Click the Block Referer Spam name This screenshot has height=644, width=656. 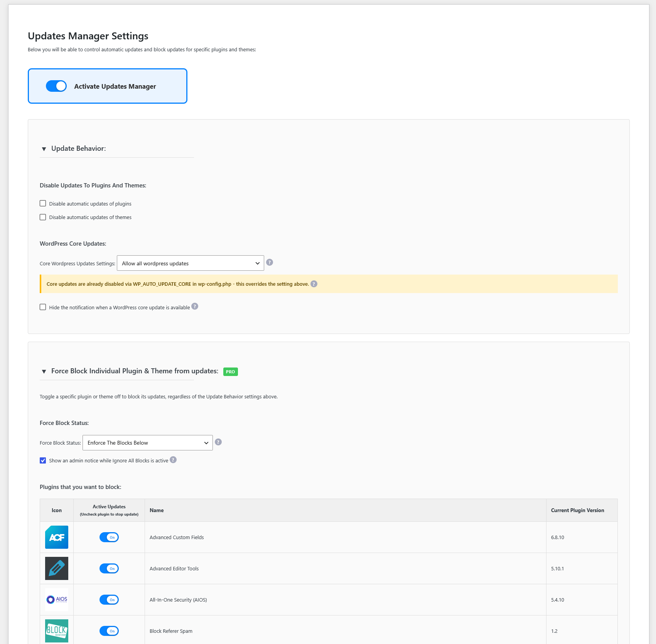tap(171, 631)
